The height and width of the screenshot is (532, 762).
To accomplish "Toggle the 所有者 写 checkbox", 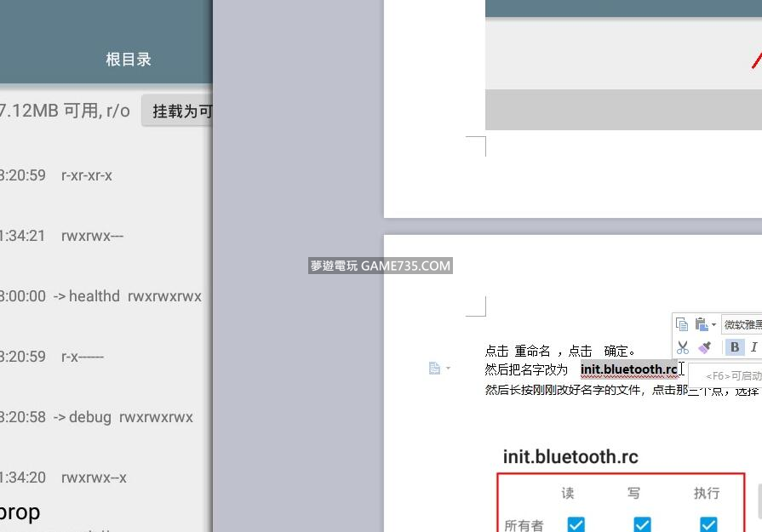I will click(x=642, y=524).
